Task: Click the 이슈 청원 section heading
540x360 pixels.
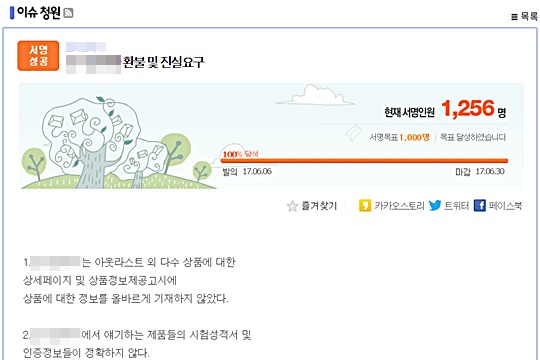Action: coord(39,13)
